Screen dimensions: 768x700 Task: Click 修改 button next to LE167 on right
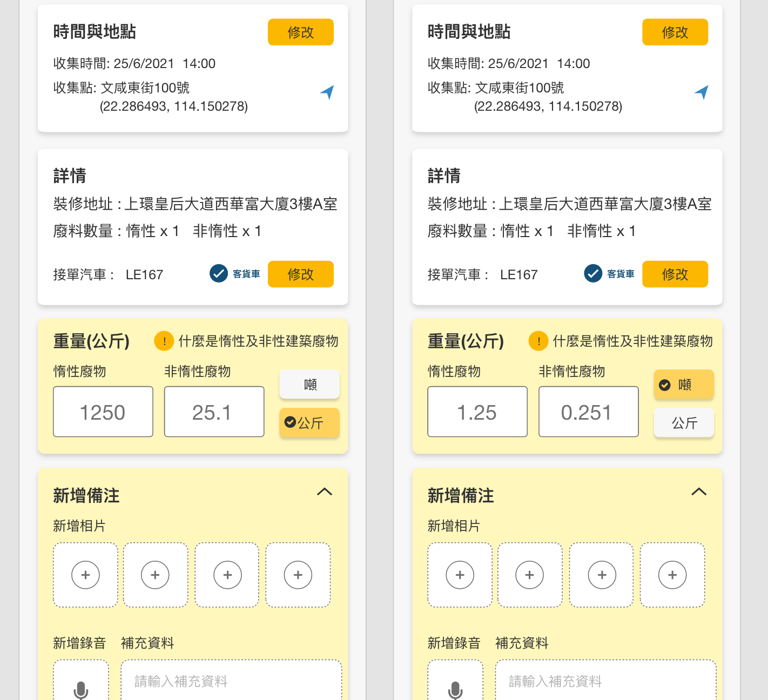(x=675, y=274)
